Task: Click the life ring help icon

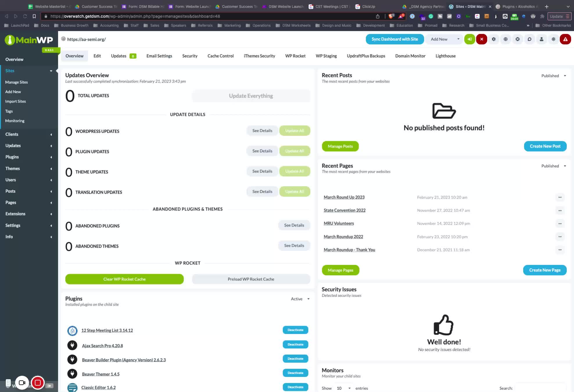Action: coord(517,39)
